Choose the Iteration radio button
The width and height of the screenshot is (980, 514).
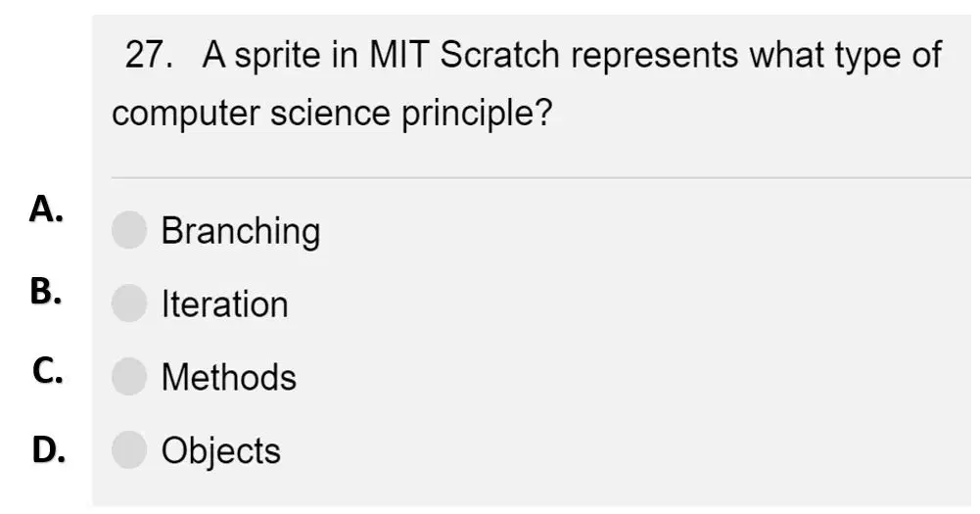click(129, 304)
